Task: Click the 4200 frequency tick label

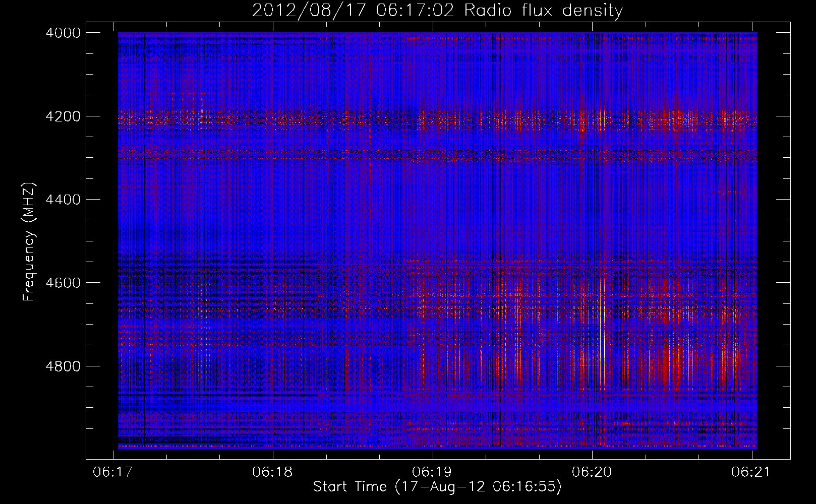Action: click(x=63, y=116)
